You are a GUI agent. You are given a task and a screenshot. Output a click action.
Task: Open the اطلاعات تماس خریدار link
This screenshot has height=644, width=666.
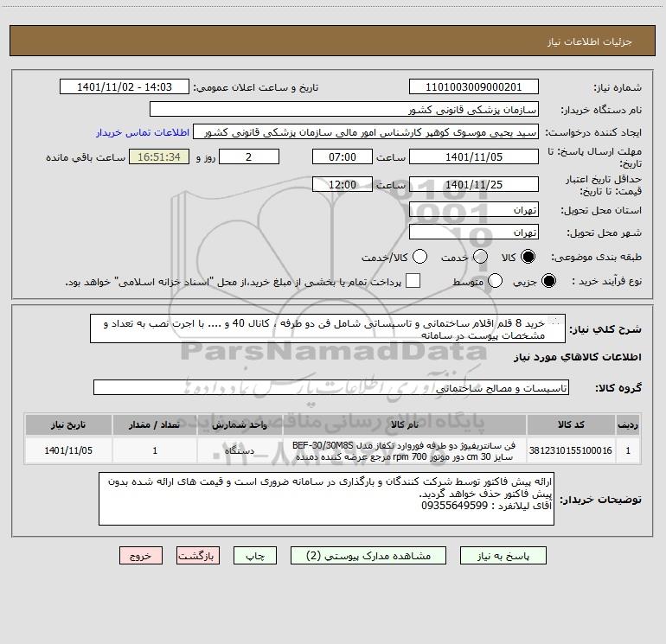(143, 132)
